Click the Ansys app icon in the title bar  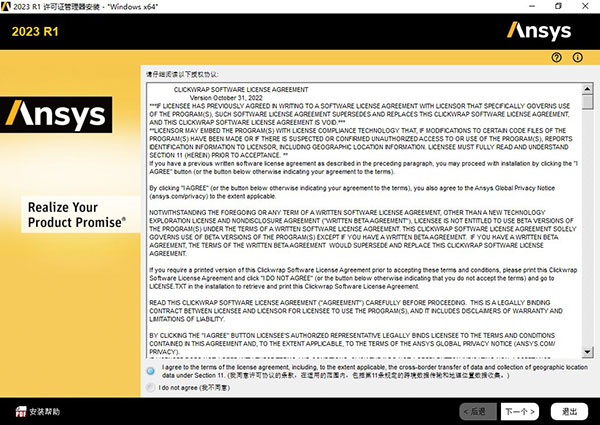(7, 7)
